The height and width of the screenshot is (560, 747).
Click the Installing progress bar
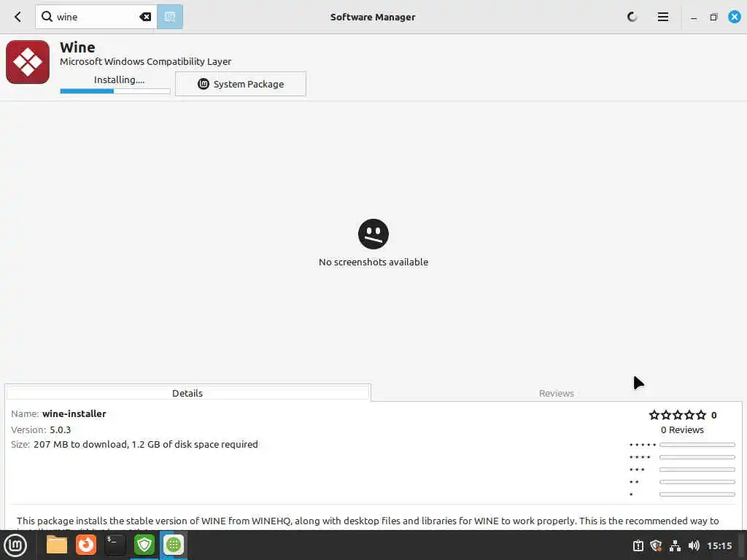pos(115,91)
